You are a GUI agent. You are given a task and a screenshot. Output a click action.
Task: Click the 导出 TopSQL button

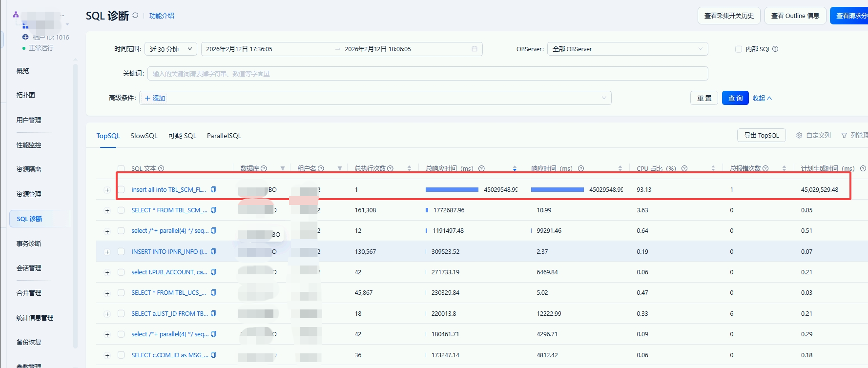[x=761, y=135]
